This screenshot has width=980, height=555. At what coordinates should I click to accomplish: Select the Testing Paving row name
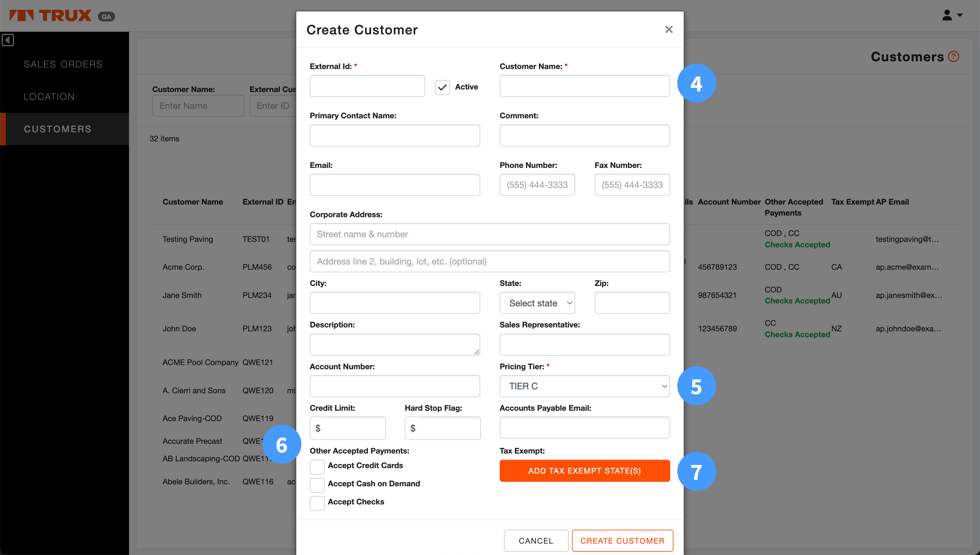click(x=187, y=239)
